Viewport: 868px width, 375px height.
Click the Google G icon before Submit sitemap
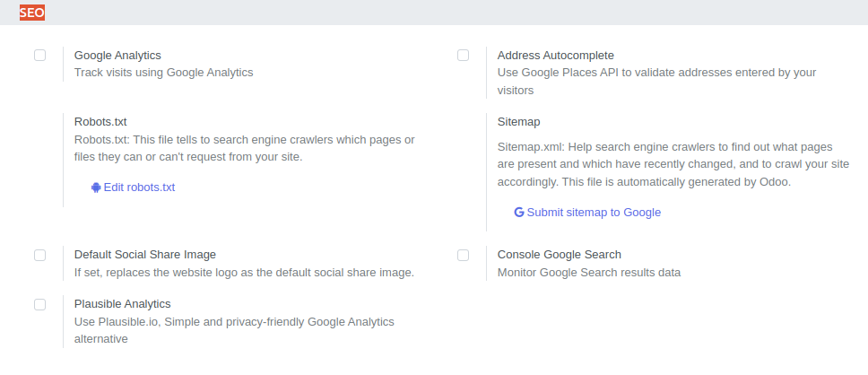click(518, 212)
